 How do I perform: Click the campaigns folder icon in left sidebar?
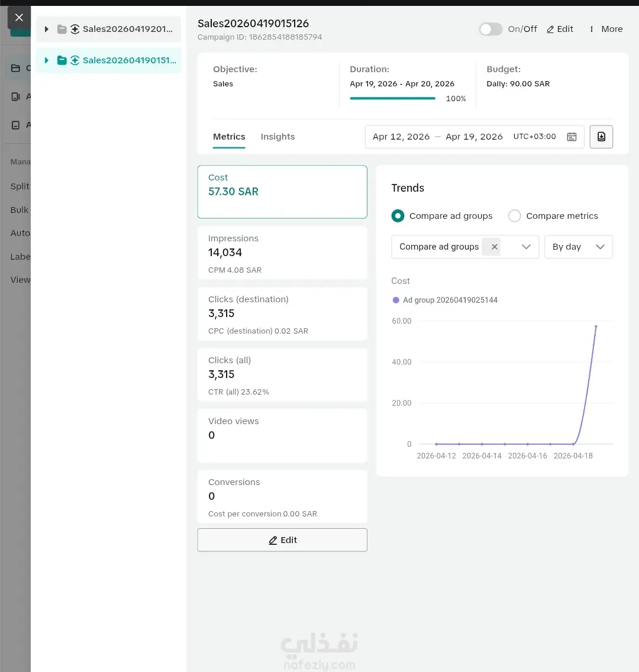[15, 68]
